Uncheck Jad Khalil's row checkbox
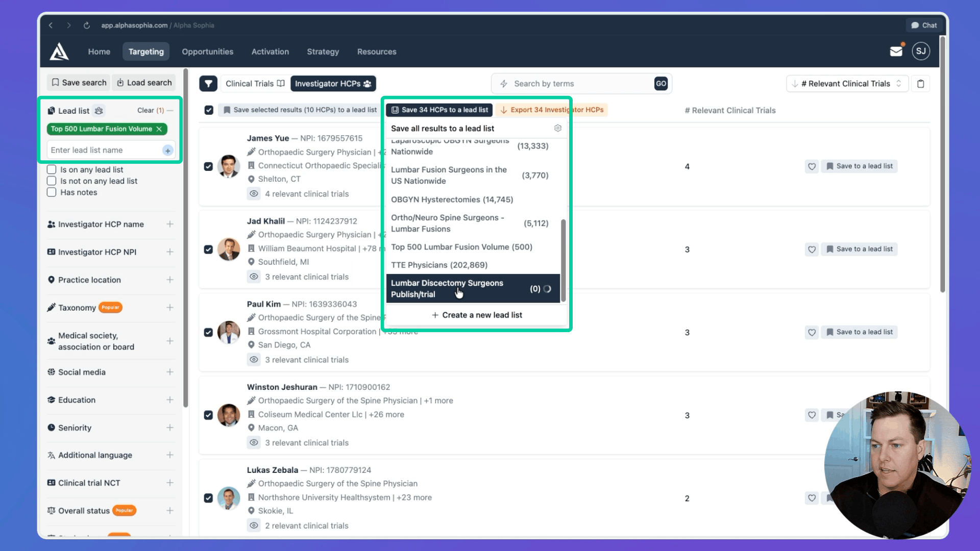Viewport: 980px width, 551px height. coord(208,249)
